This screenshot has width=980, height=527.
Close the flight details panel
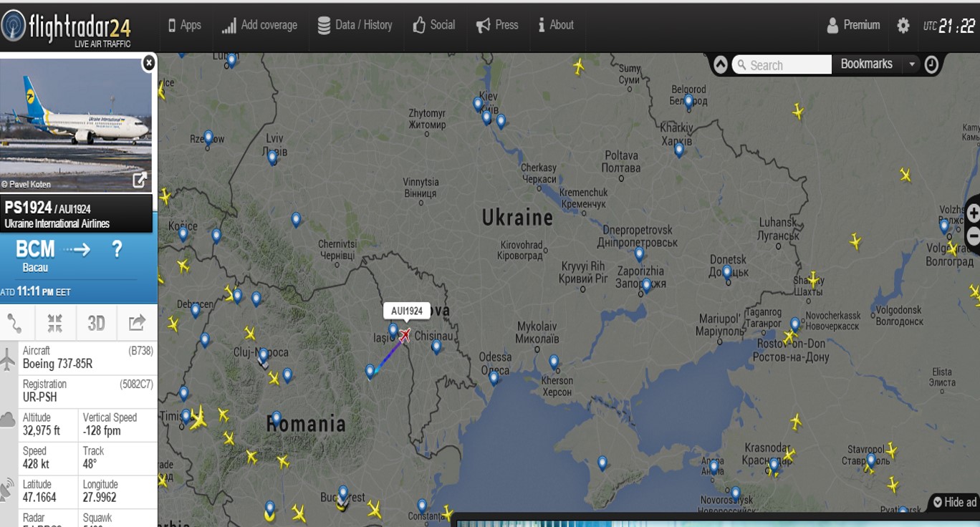148,63
